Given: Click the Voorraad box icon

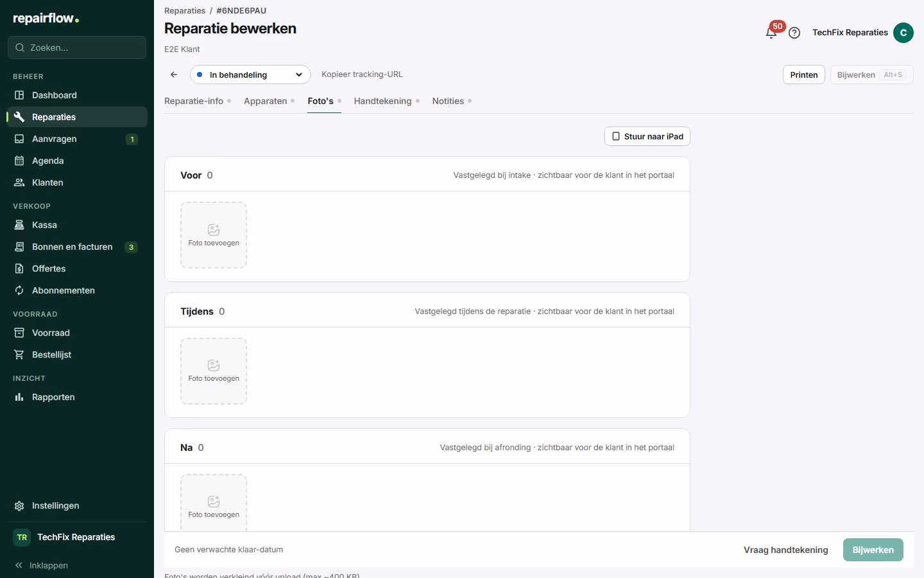Looking at the screenshot, I should (x=19, y=333).
